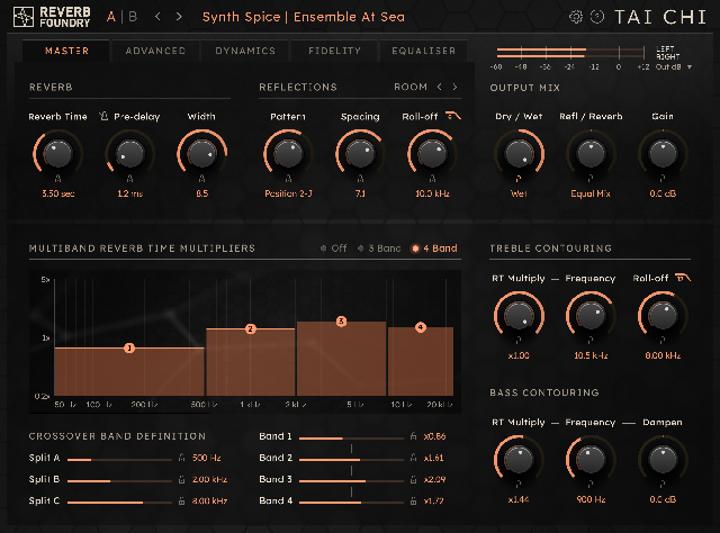Click the Treble Contouring Roll-off filter shape icon
This screenshot has height=533, width=720.
(683, 278)
